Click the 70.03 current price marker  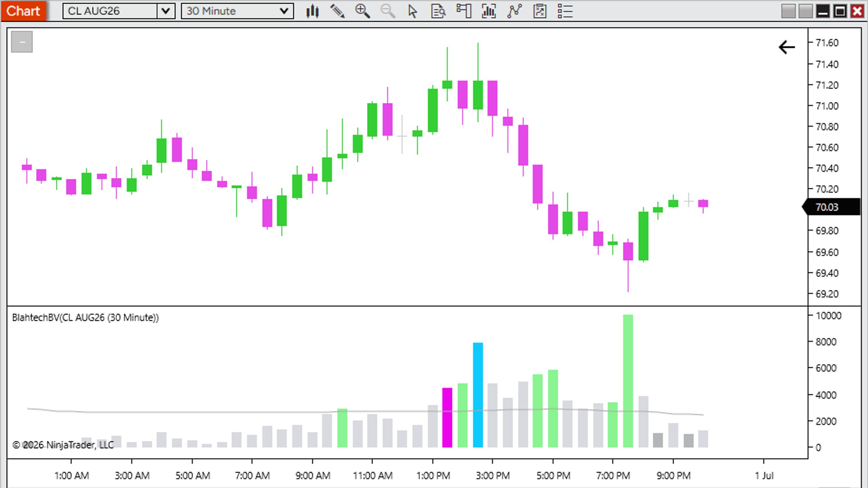pos(831,207)
